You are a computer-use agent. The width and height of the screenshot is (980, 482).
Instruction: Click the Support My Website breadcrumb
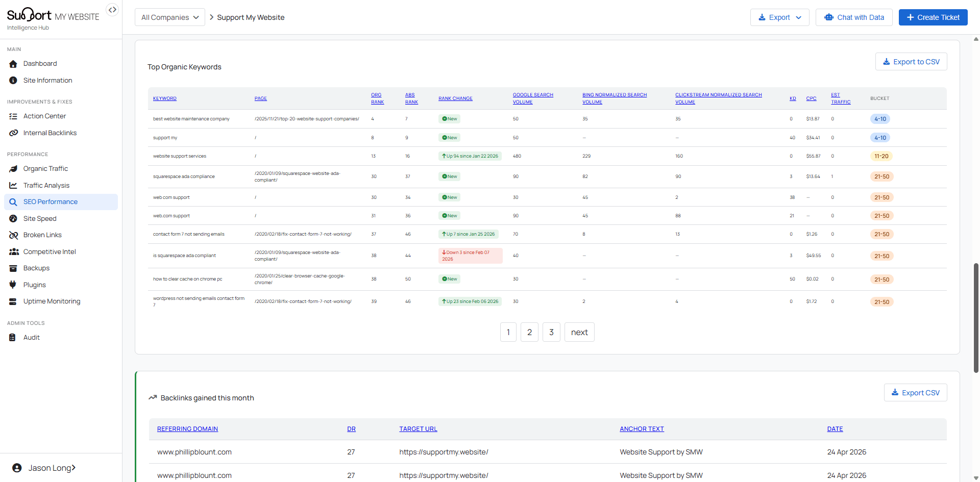coord(251,17)
